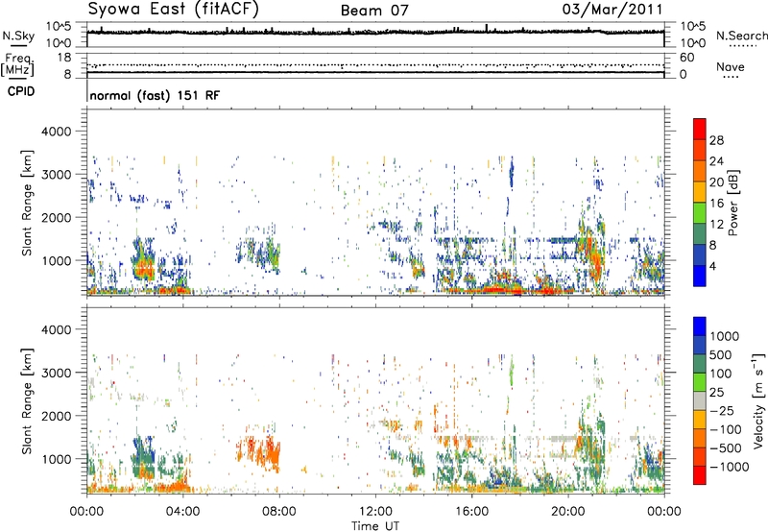Click the "N.Search" legend label
768x532 pixels.
pos(741,36)
